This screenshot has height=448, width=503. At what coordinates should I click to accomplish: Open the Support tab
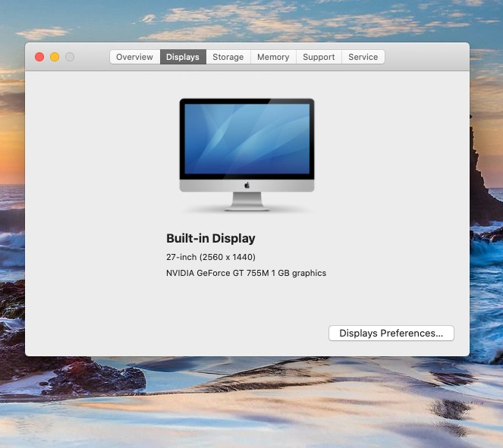[319, 57]
